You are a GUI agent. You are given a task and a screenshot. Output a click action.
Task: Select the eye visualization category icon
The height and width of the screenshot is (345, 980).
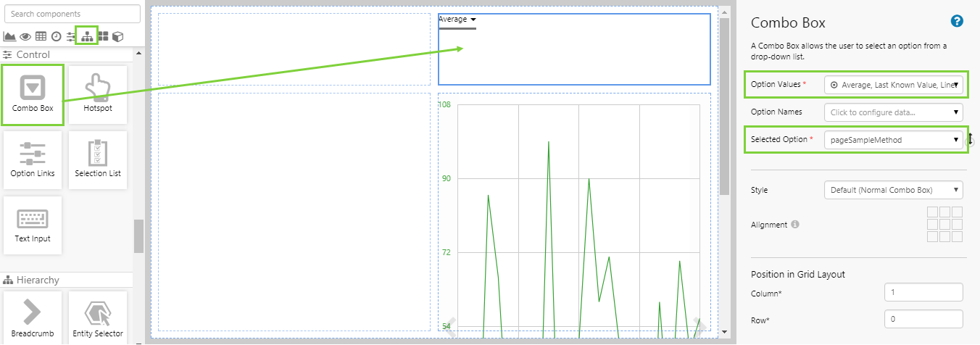point(25,36)
